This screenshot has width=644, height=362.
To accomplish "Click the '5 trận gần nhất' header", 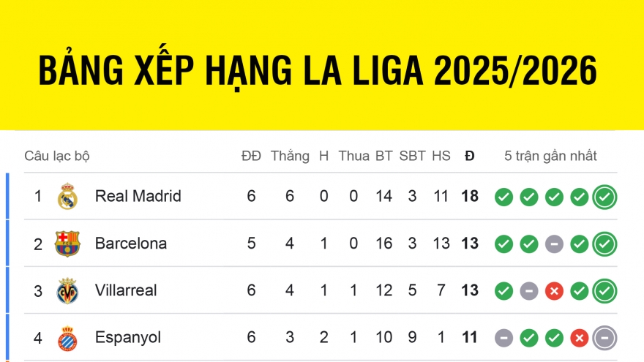I will [550, 156].
